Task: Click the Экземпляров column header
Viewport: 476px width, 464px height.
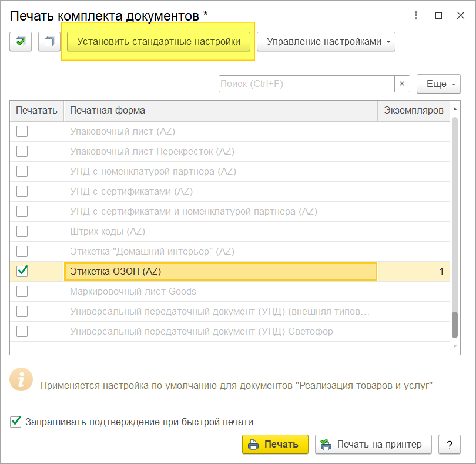Action: click(x=413, y=111)
